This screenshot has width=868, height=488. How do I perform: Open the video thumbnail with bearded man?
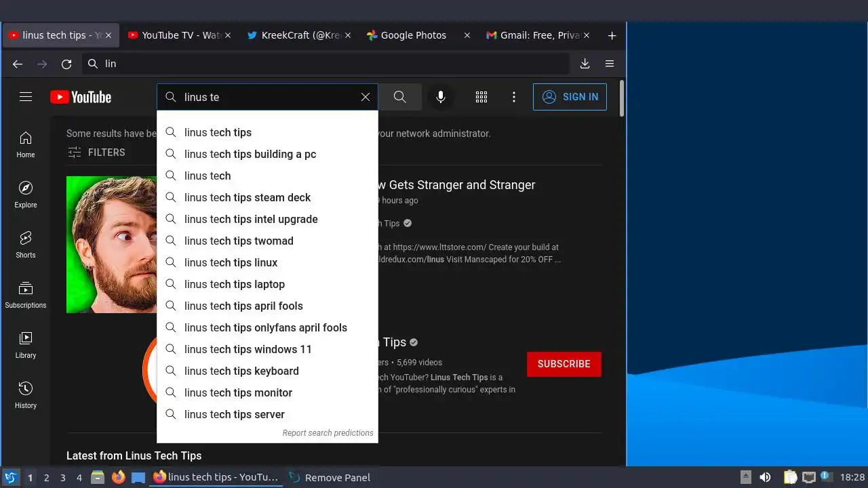[x=112, y=245]
